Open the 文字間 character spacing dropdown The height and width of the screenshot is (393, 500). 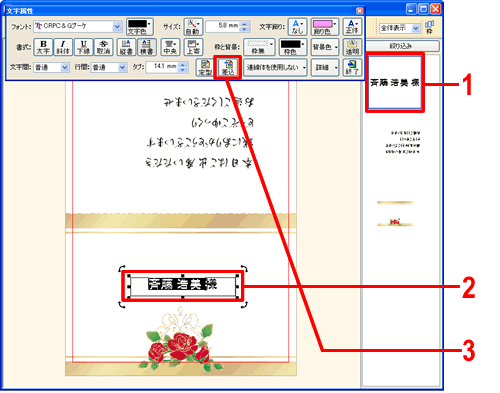(51, 68)
